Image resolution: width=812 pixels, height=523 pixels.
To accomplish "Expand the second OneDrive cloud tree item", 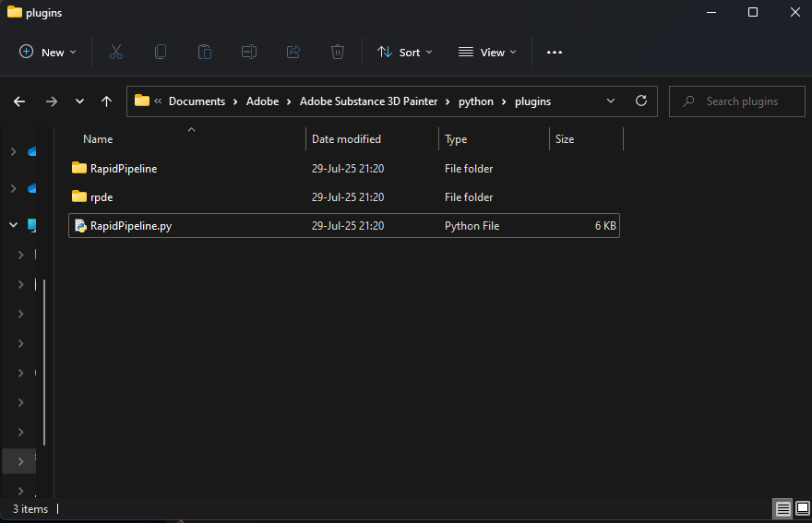I will [x=14, y=188].
